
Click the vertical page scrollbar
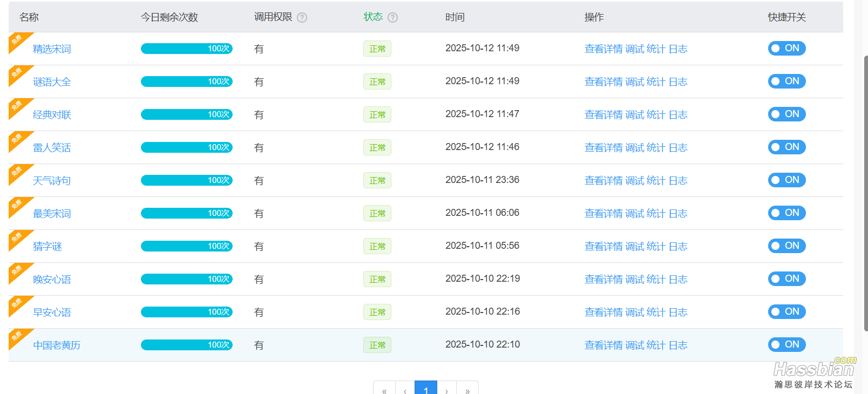click(x=865, y=189)
